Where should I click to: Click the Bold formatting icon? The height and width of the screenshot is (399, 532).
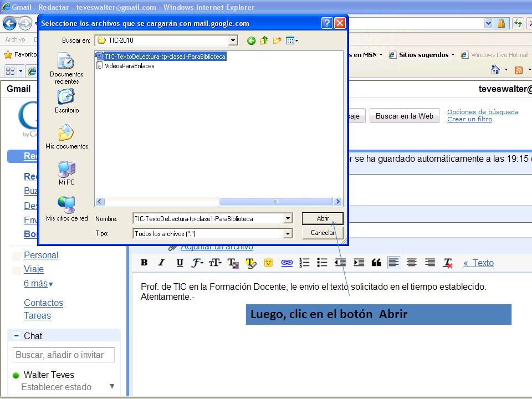pos(144,263)
